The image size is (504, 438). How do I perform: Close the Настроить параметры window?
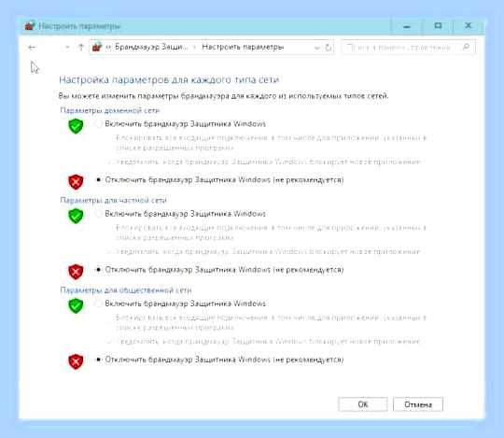tap(469, 26)
